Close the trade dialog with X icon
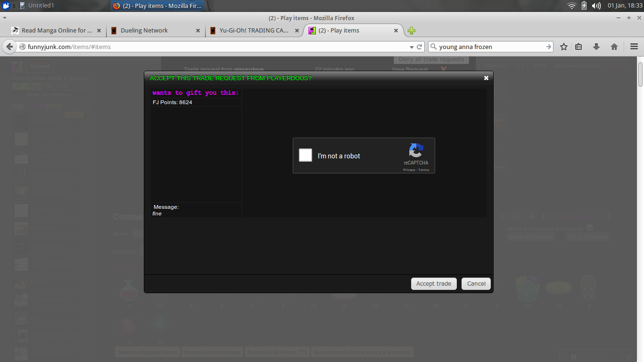This screenshot has height=362, width=644. point(486,78)
